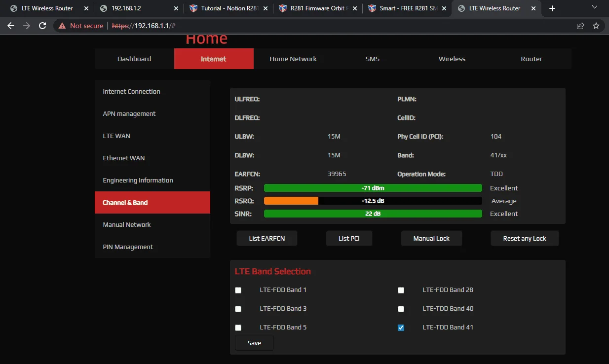The width and height of the screenshot is (609, 364).
Task: Switch to the 192.168.1.2 browser tab
Action: click(138, 8)
